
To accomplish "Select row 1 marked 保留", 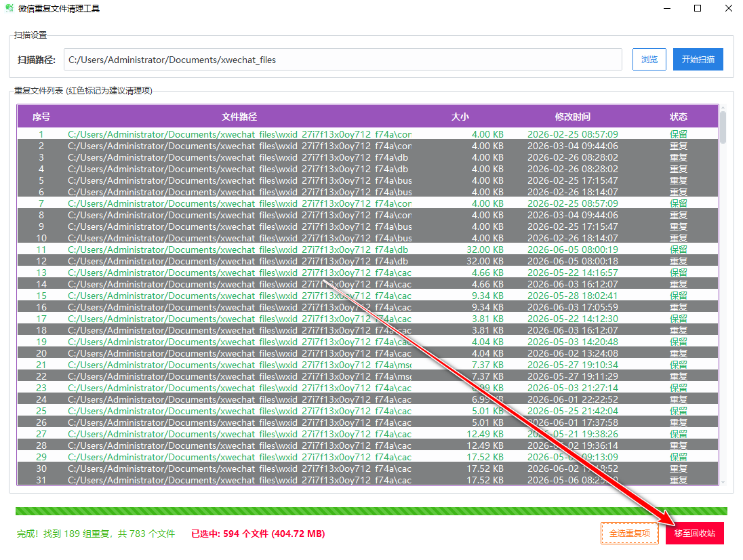I will click(x=367, y=134).
